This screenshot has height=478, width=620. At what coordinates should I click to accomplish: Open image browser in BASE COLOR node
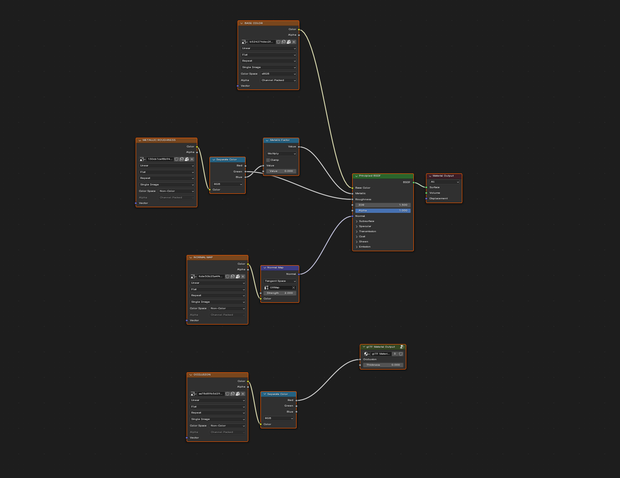click(x=244, y=42)
